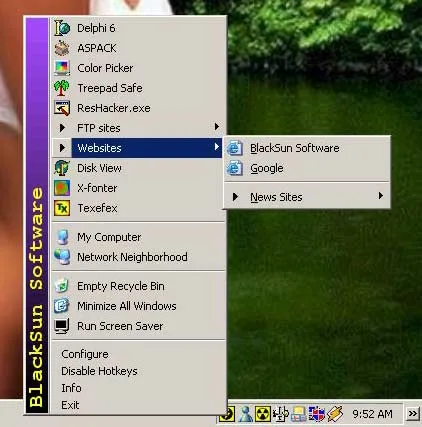Viewport: 422px width, 427px height.
Task: Open Treepad Safe palm tree icon
Action: click(x=62, y=88)
